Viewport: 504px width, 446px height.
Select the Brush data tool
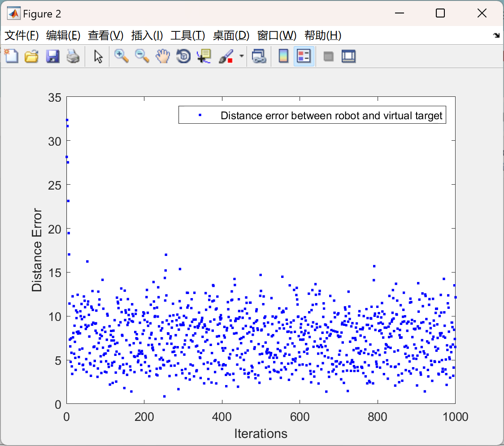coord(226,56)
